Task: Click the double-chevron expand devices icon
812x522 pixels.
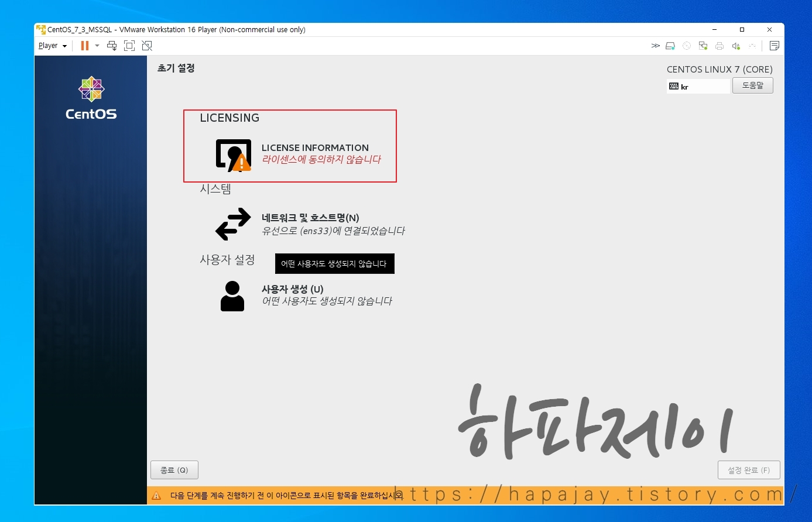Action: (x=656, y=46)
